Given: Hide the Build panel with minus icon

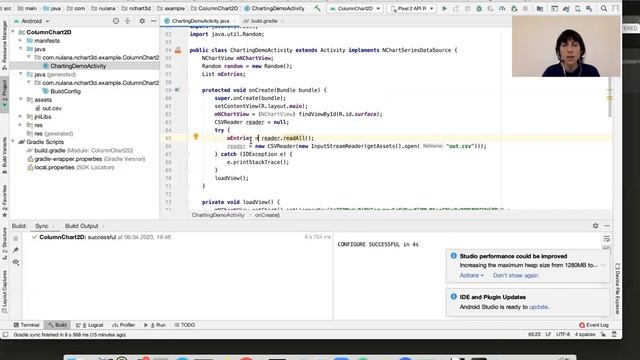Looking at the screenshot, I should click(607, 226).
